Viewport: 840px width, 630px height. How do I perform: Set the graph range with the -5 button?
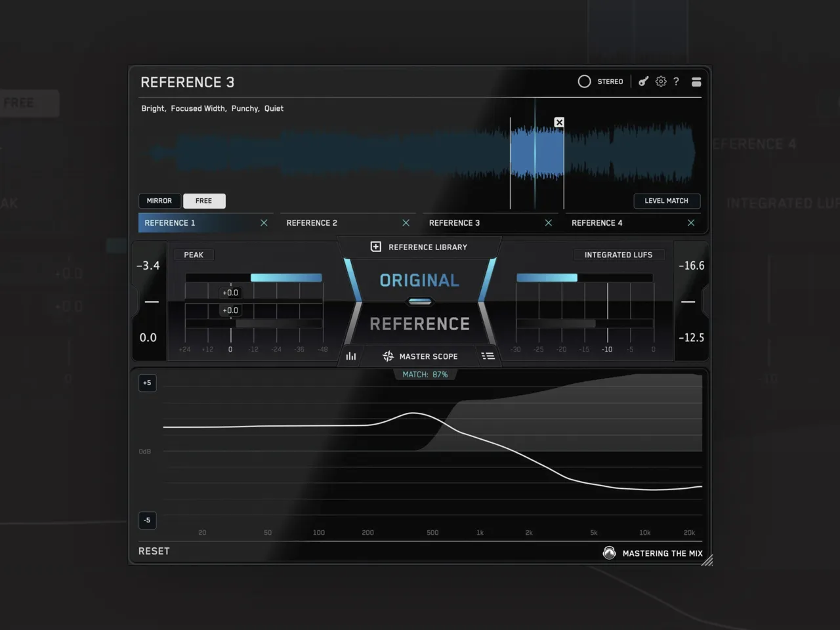click(148, 520)
